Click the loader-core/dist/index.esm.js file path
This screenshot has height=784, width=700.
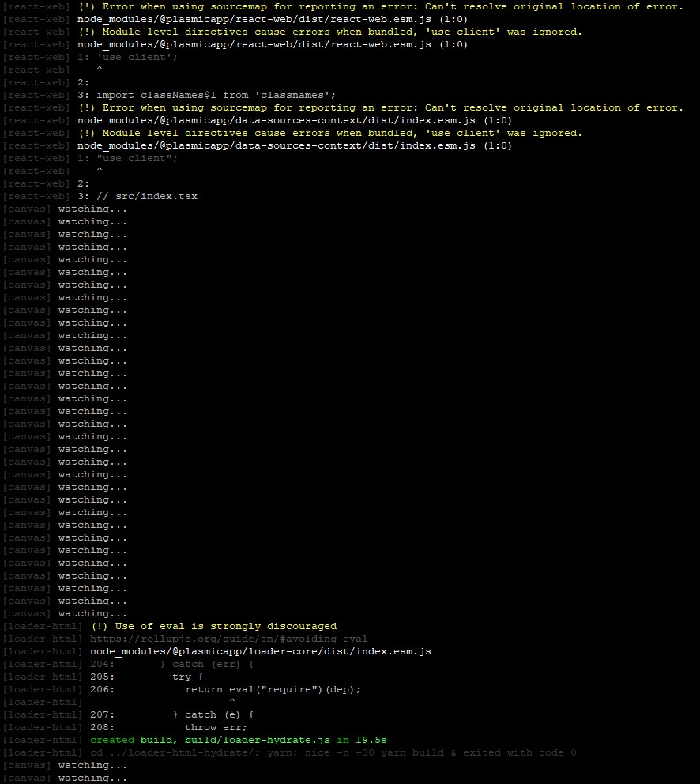[x=260, y=651]
